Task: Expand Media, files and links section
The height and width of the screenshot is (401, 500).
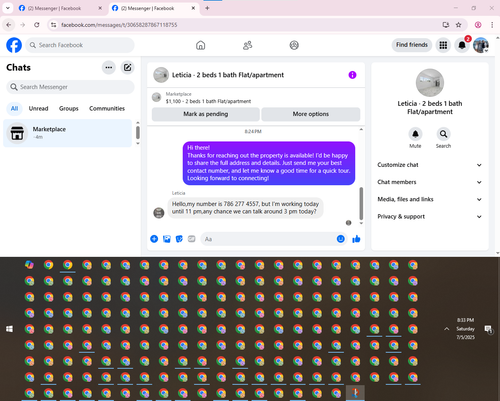Action: click(430, 199)
